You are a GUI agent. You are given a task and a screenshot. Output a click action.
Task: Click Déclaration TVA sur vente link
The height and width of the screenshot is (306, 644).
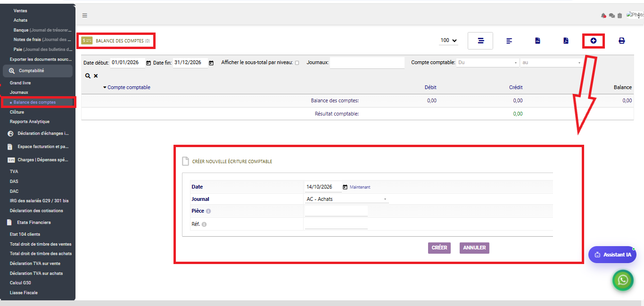tap(35, 264)
